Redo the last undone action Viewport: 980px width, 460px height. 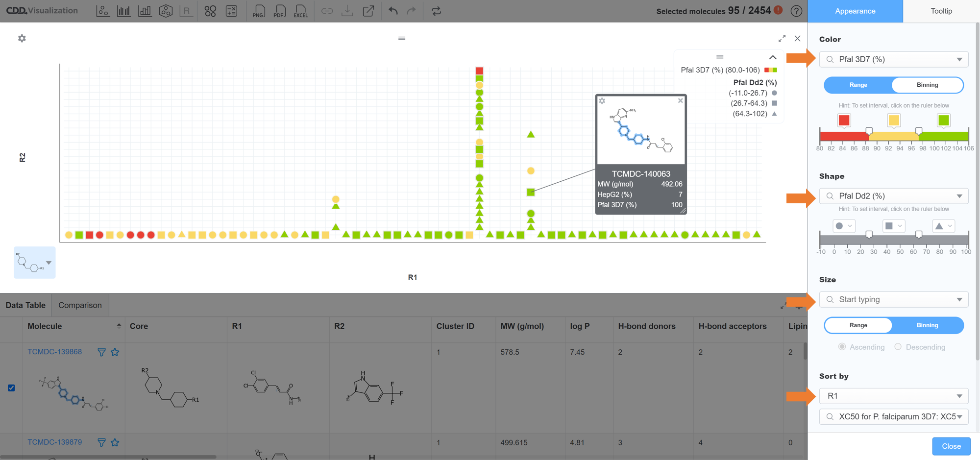point(411,11)
